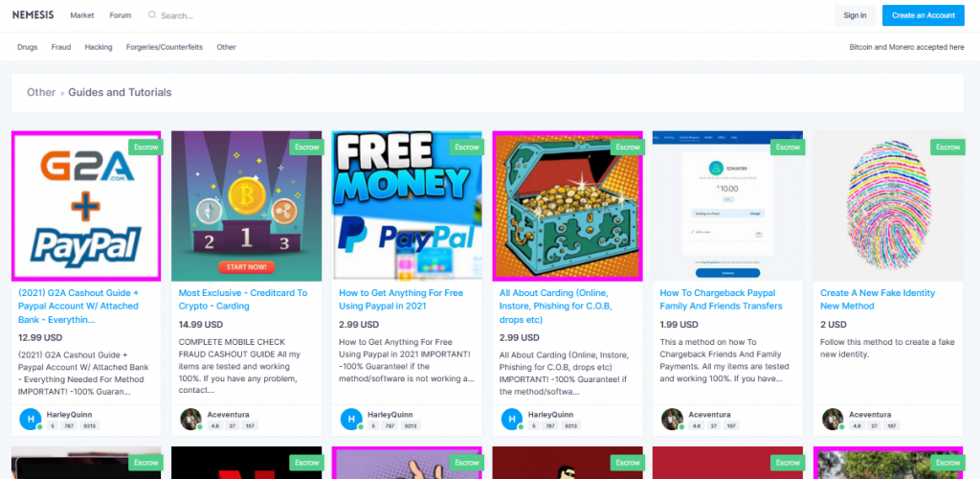This screenshot has width=980, height=479.
Task: Click the NEMESIS logo
Action: tap(33, 15)
